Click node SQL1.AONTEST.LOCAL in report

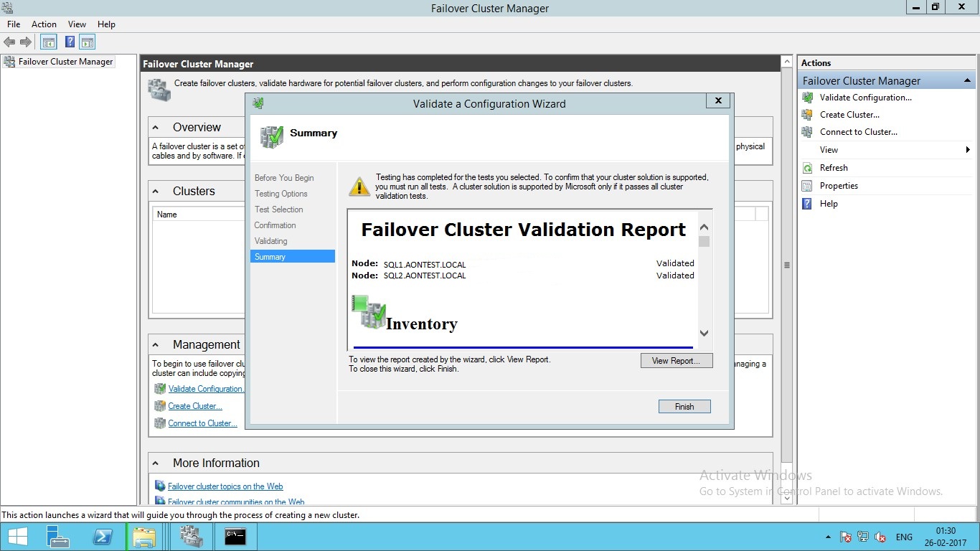click(x=425, y=265)
